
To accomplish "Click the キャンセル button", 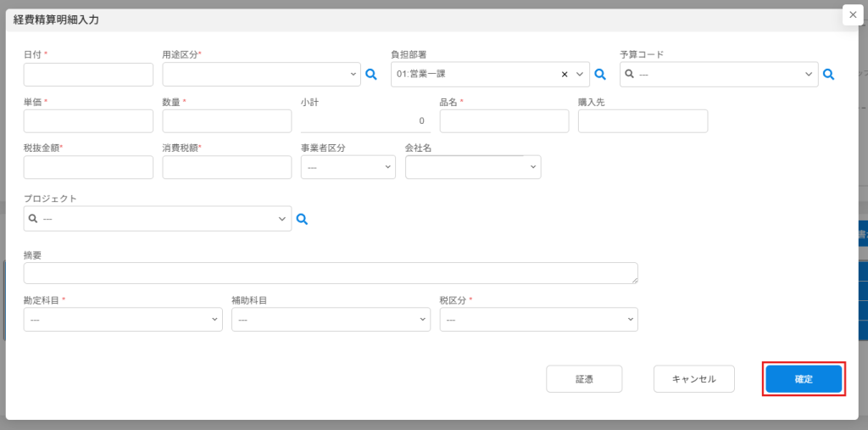I will 693,379.
